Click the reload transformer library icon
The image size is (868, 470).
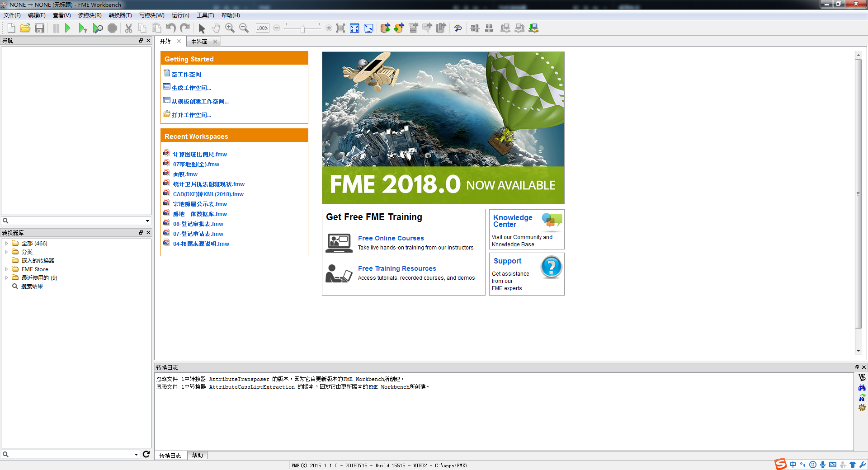coord(146,454)
